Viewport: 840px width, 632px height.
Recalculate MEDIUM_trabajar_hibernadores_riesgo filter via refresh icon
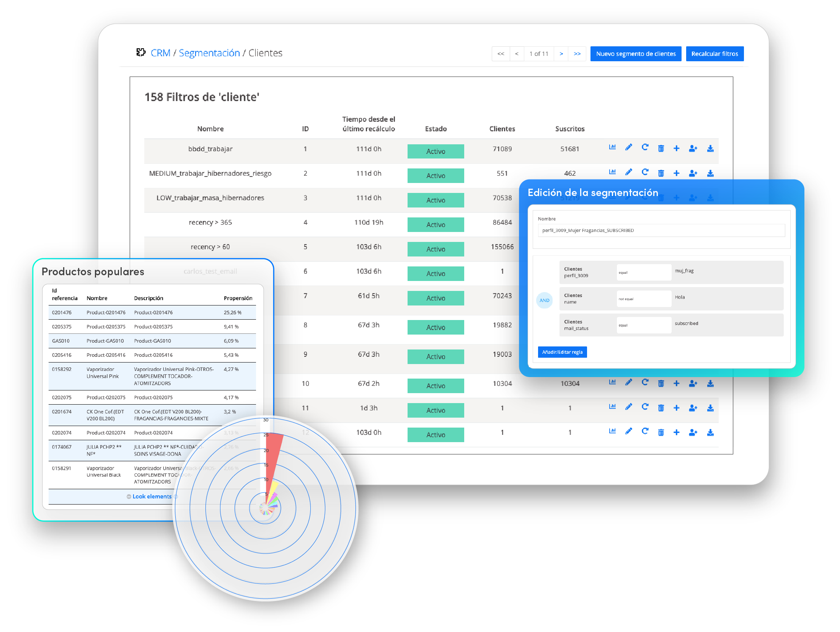click(x=645, y=172)
